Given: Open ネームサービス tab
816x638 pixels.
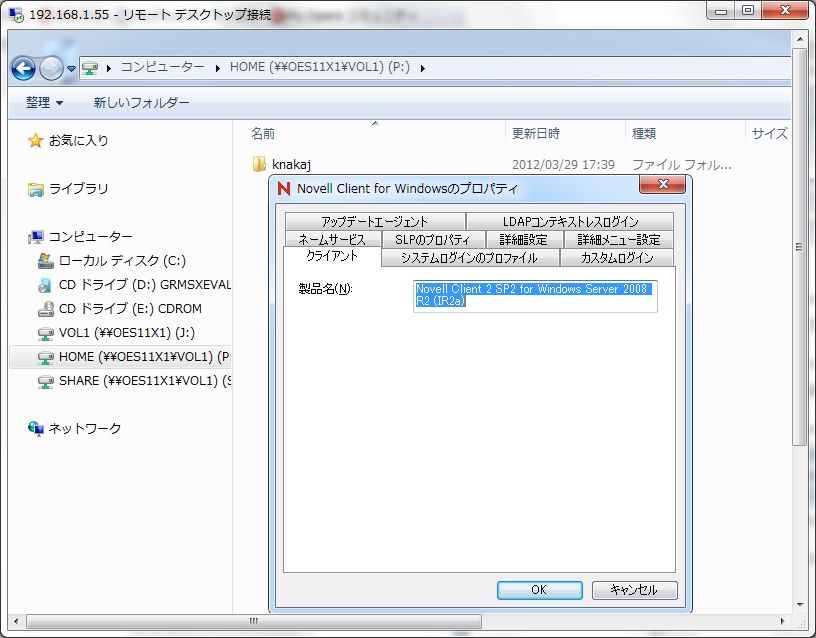Looking at the screenshot, I should [x=333, y=240].
